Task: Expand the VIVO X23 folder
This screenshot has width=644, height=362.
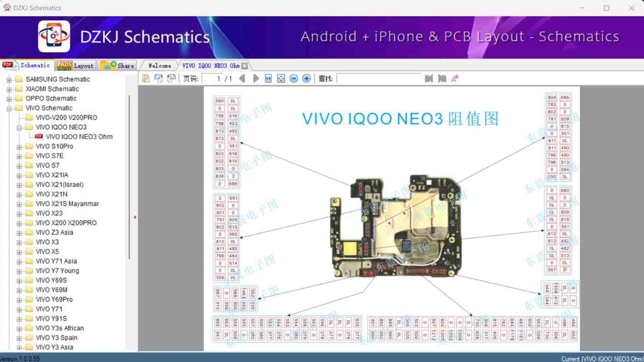Action: [x=19, y=213]
